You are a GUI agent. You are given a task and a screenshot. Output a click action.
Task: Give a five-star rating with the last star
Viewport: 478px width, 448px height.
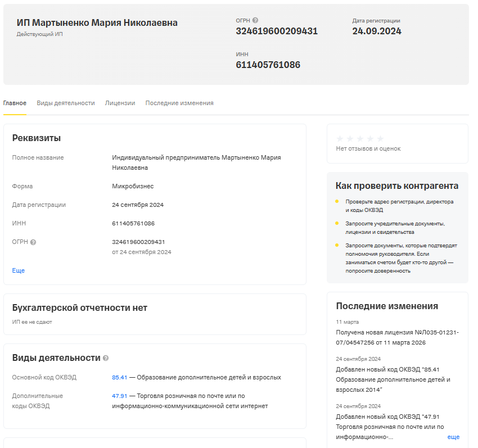point(380,138)
